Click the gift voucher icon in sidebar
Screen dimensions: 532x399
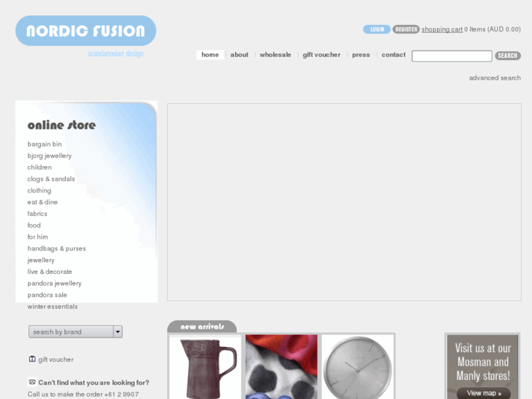tap(32, 359)
